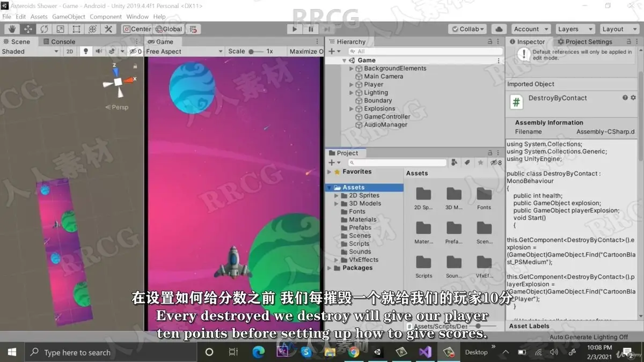The image size is (644, 362).
Task: Adjust the Game view Scale slider
Action: click(256, 51)
